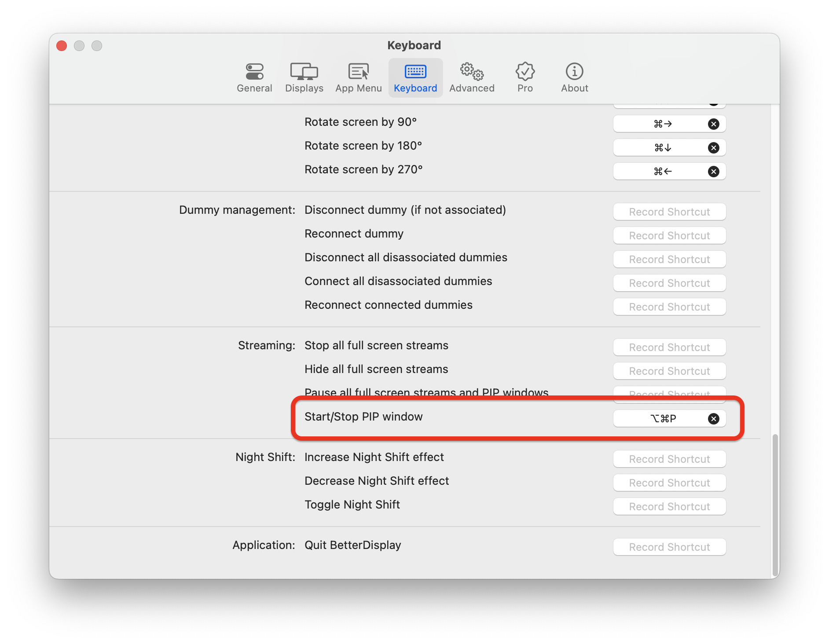Switch to the Displays settings

304,77
